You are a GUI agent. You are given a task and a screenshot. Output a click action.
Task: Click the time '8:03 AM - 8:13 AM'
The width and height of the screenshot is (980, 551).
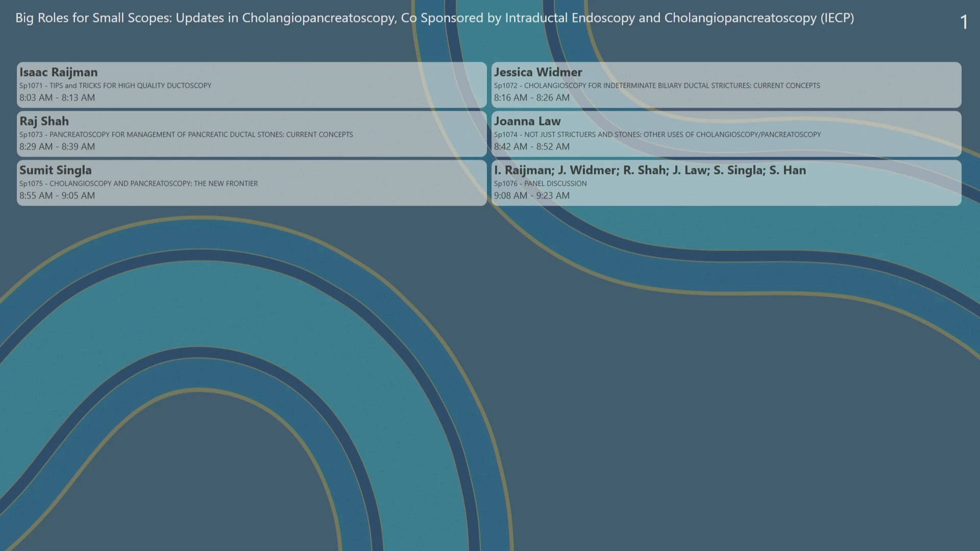57,97
